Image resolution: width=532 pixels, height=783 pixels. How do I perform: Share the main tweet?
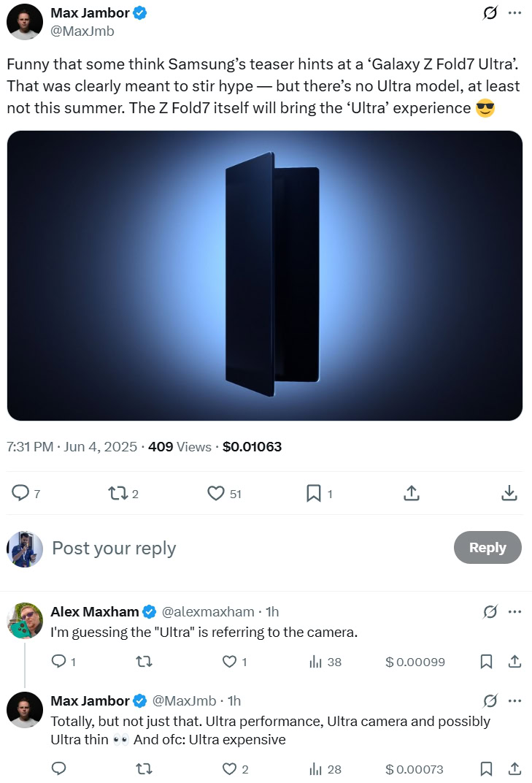411,494
